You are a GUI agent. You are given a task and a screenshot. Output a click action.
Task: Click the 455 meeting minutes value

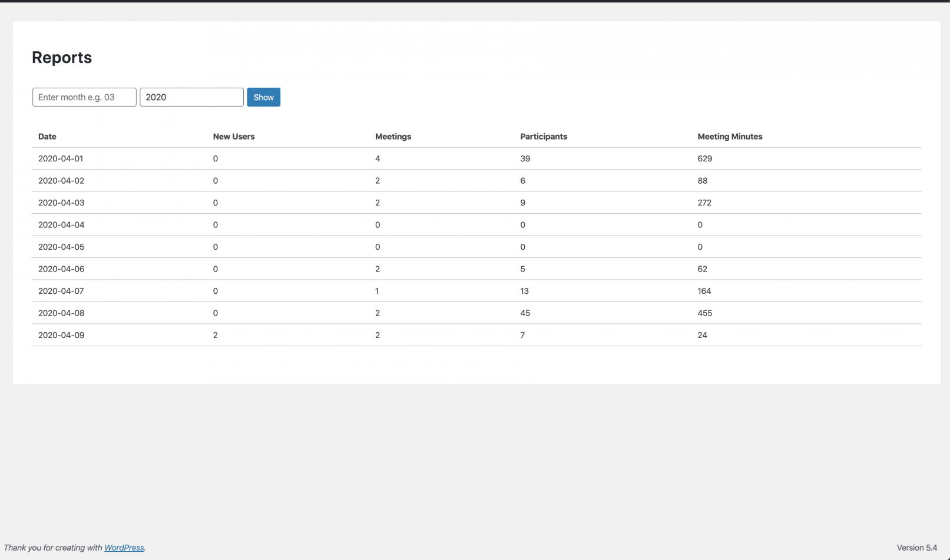pyautogui.click(x=704, y=313)
